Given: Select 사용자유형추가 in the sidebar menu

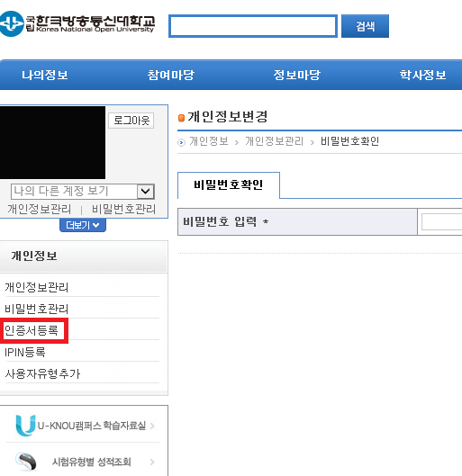Looking at the screenshot, I should click(42, 373).
